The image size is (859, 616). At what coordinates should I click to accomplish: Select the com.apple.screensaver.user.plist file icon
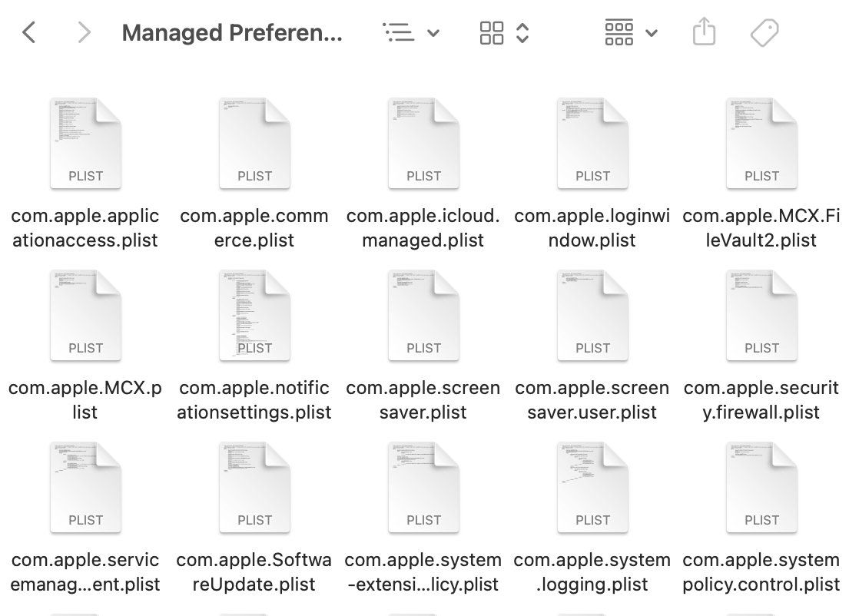[592, 316]
